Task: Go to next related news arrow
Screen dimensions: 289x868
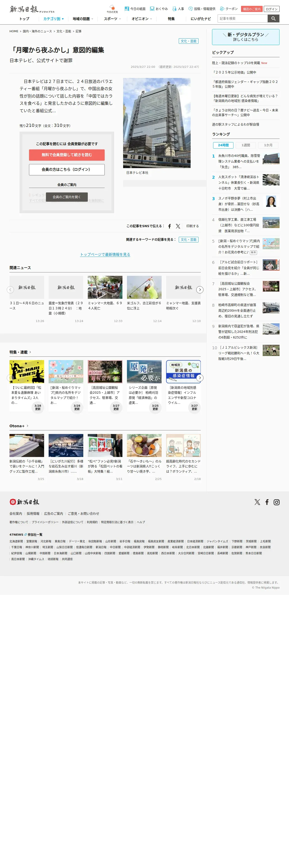Action: (x=200, y=290)
